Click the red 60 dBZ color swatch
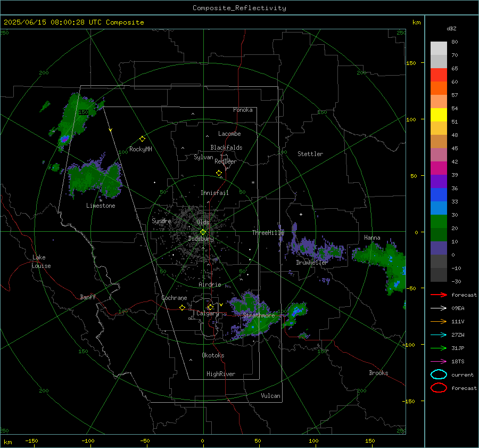479x448 pixels. [439, 75]
